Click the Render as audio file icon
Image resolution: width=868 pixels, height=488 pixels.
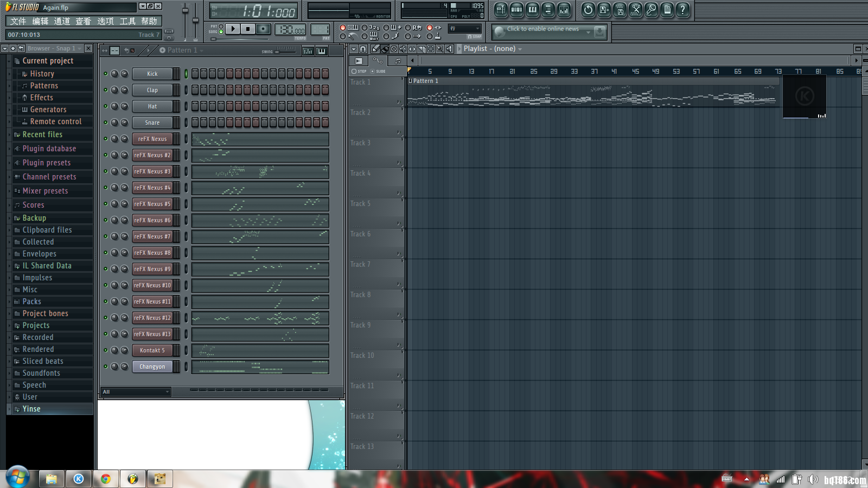click(620, 9)
